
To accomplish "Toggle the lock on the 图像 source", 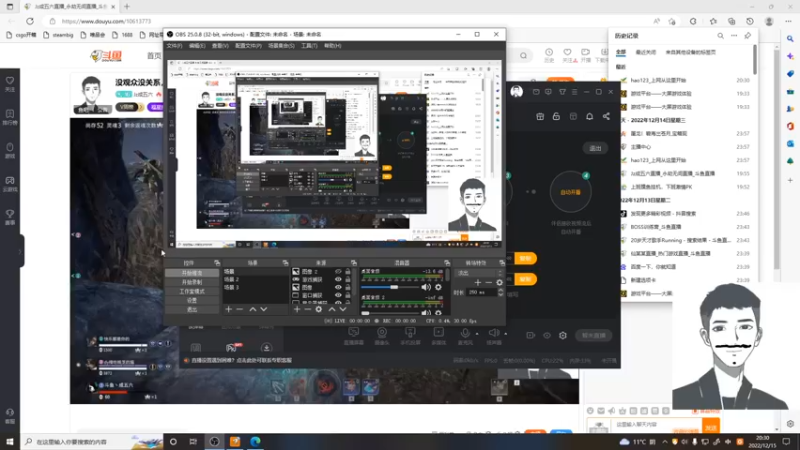I will click(x=348, y=287).
